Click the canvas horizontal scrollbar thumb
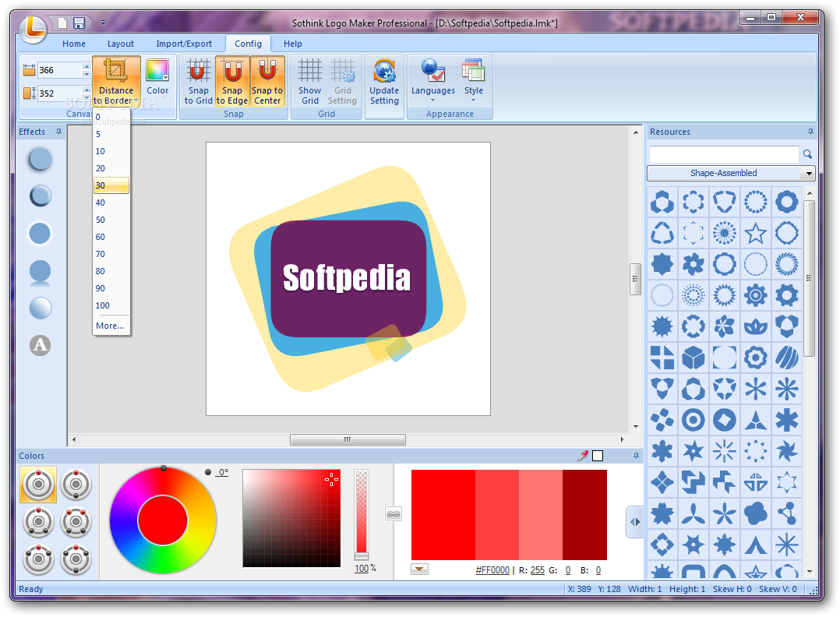Screen dimensions: 840x617 (x=348, y=439)
